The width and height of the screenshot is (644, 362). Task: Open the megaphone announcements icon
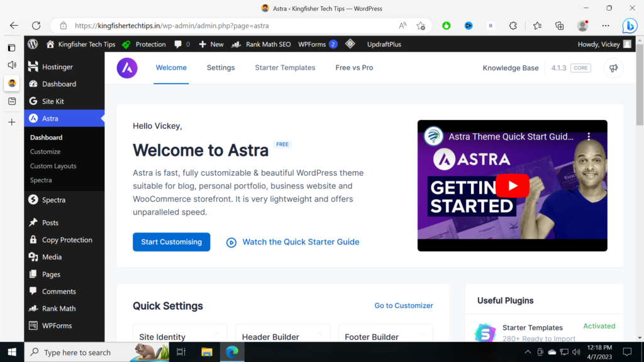(613, 68)
